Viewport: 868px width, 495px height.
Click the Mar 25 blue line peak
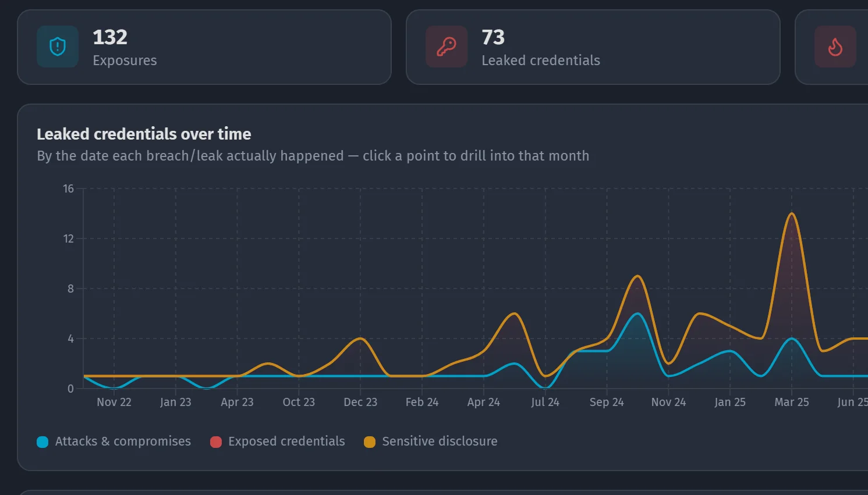click(x=792, y=339)
